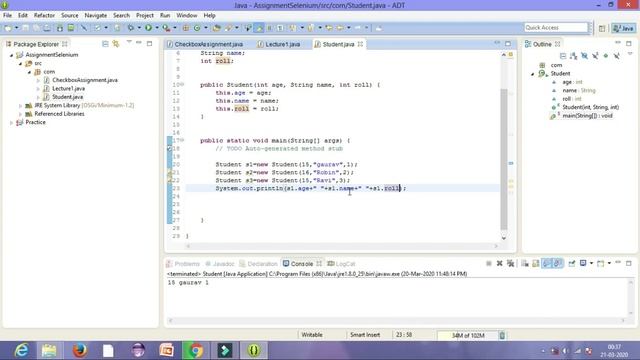640x360 pixels.
Task: Collapse AssignmentSelenium project tree node
Action: pos(11,55)
